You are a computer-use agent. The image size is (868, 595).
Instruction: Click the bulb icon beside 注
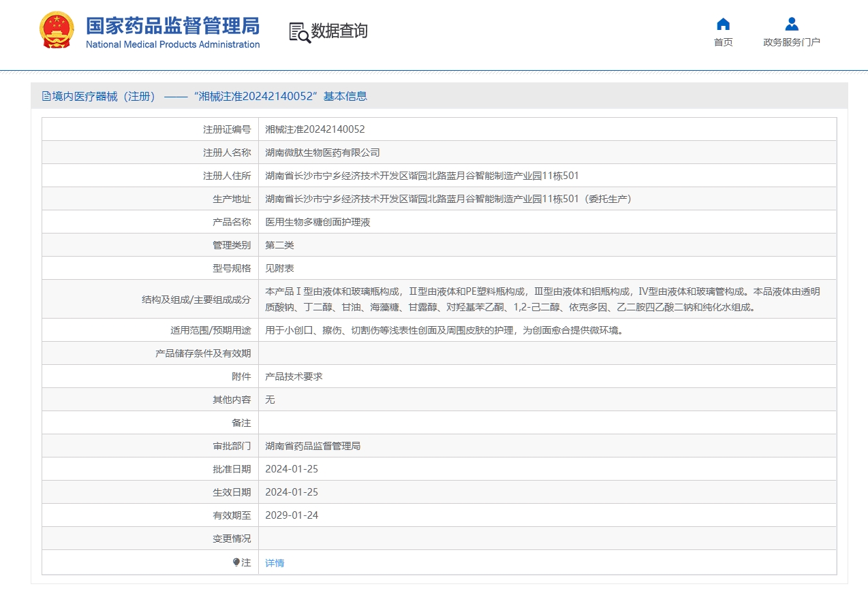tap(236, 562)
